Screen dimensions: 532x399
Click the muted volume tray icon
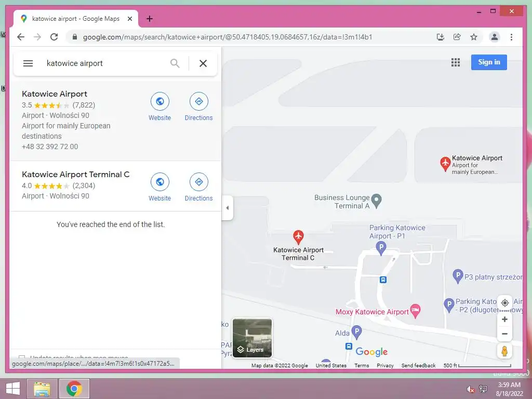coord(470,389)
